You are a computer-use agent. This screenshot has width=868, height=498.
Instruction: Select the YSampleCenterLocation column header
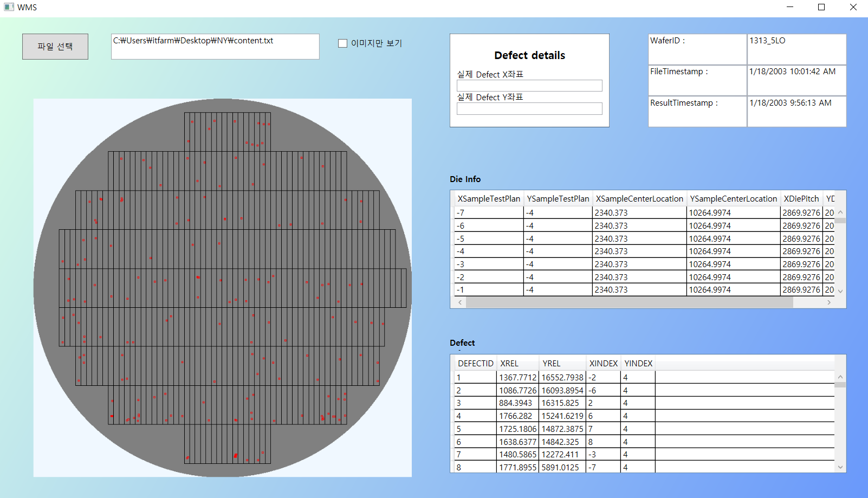(x=733, y=198)
